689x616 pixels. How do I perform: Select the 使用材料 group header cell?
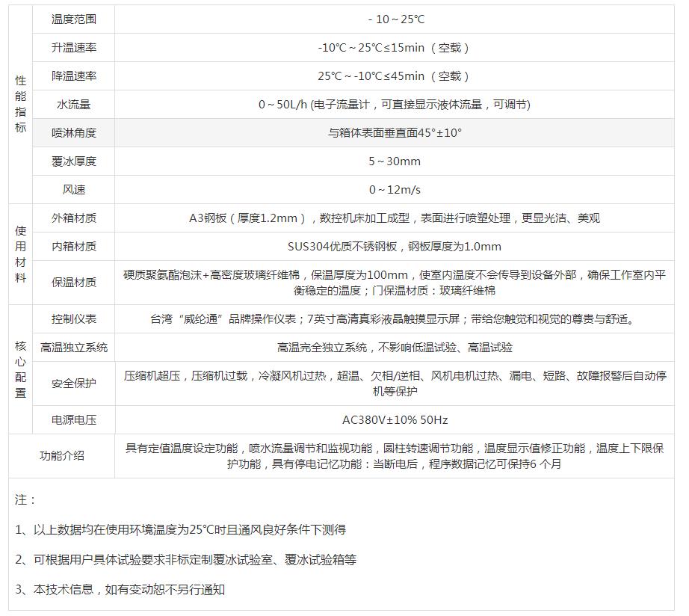(x=20, y=254)
